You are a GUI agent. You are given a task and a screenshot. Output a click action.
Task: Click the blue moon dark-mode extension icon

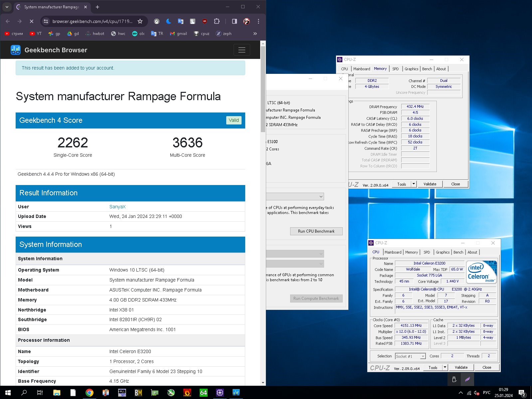click(x=169, y=21)
